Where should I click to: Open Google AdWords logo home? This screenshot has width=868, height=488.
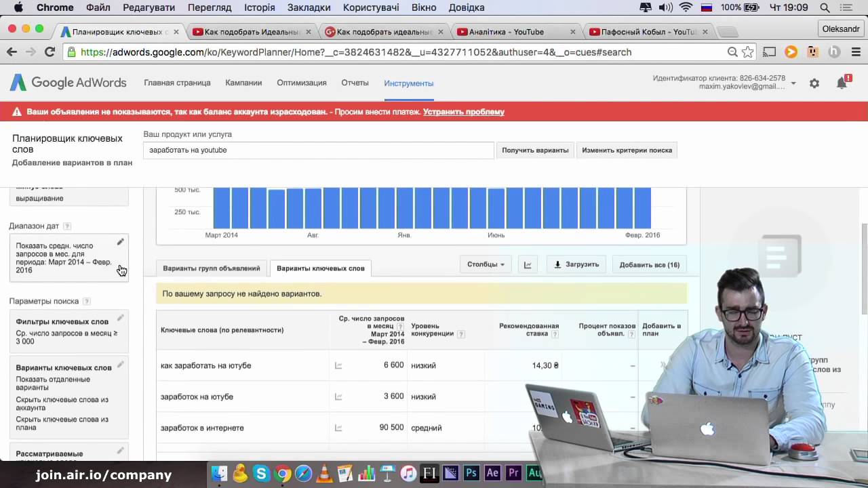(68, 83)
